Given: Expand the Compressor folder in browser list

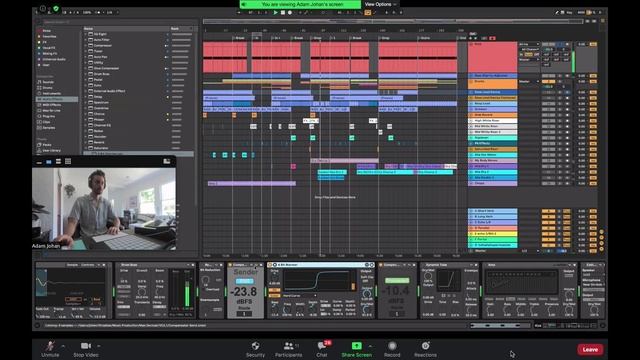Looking at the screenshot, I should click(86, 46).
